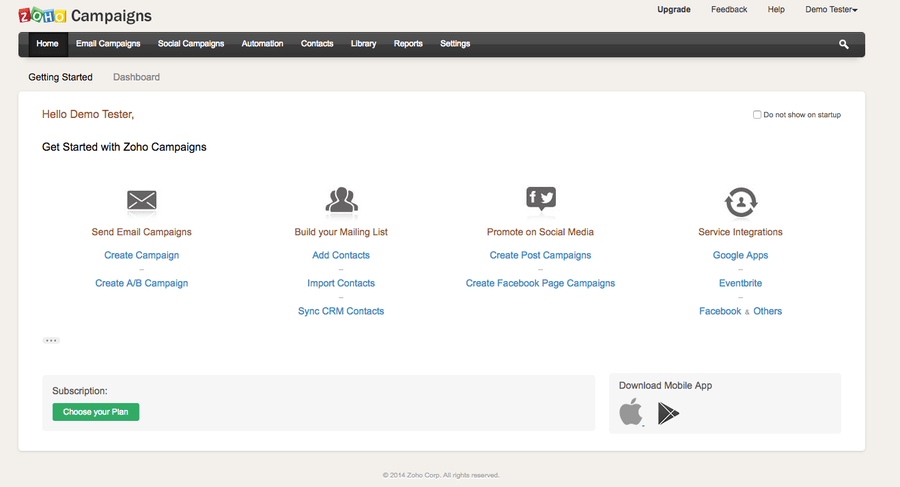
Task: Click the Download Mobile App label
Action: pyautogui.click(x=665, y=385)
